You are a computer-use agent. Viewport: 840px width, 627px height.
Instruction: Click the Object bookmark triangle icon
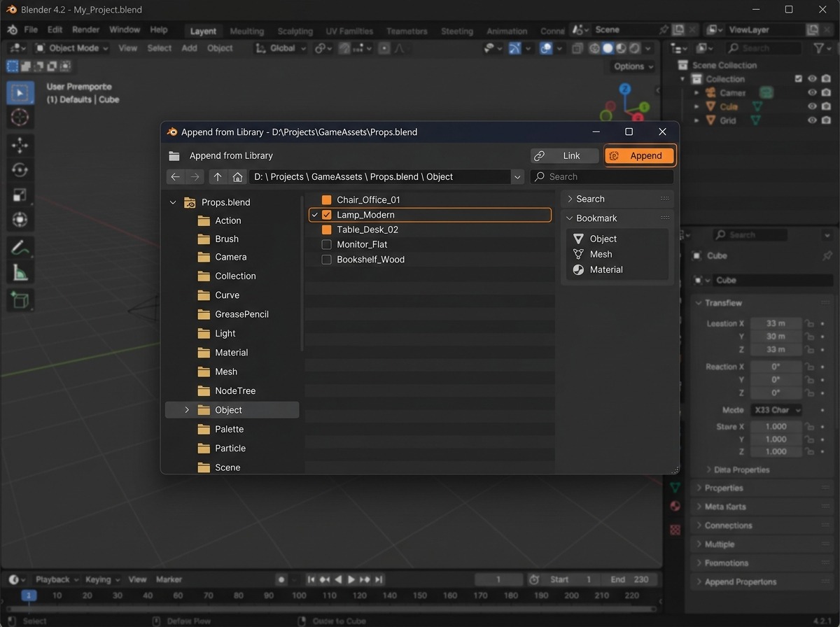(578, 239)
